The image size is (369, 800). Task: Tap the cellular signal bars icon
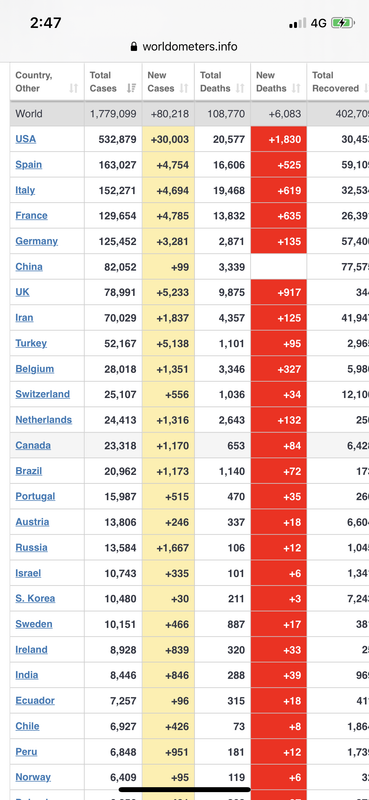[x=298, y=23]
